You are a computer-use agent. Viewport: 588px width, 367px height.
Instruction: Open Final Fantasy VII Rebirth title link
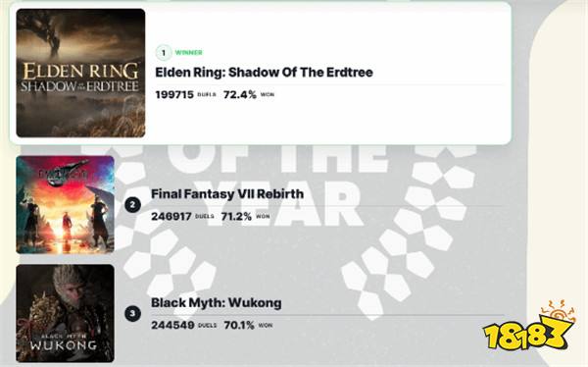point(227,194)
